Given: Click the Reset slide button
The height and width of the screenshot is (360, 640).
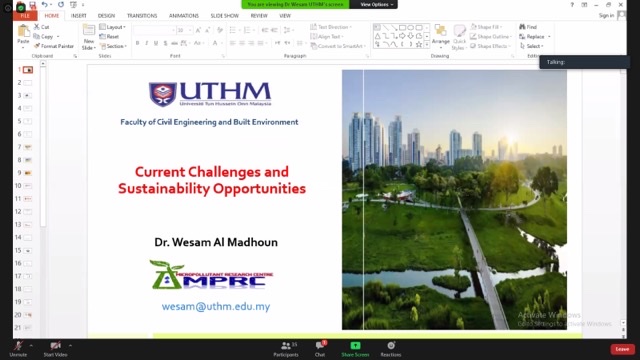Looking at the screenshot, I should (x=109, y=36).
